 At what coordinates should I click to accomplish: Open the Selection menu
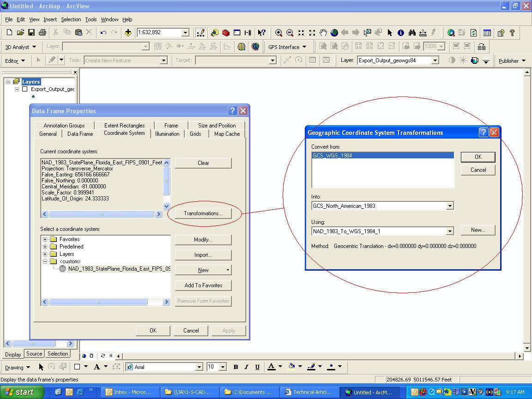tap(71, 19)
